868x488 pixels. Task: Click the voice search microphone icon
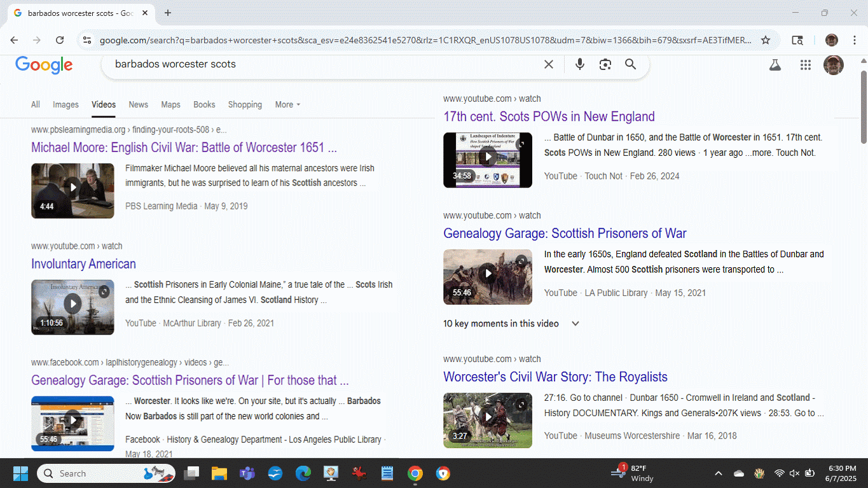(579, 64)
